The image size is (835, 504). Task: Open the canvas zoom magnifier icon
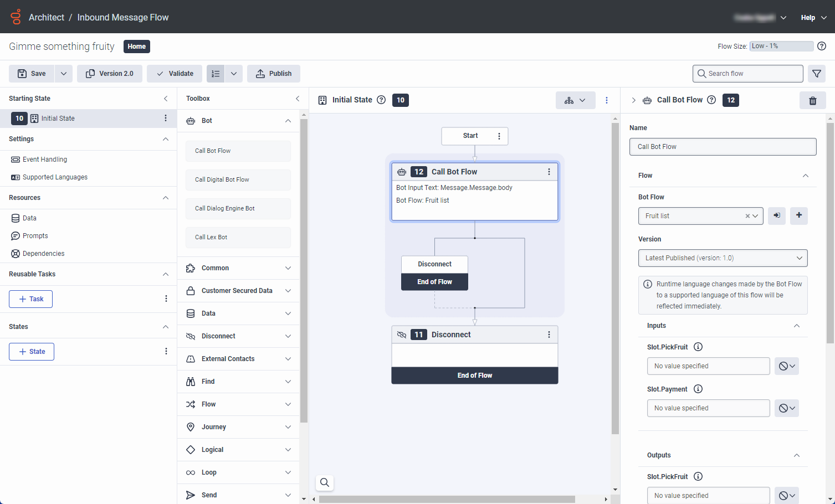(325, 482)
